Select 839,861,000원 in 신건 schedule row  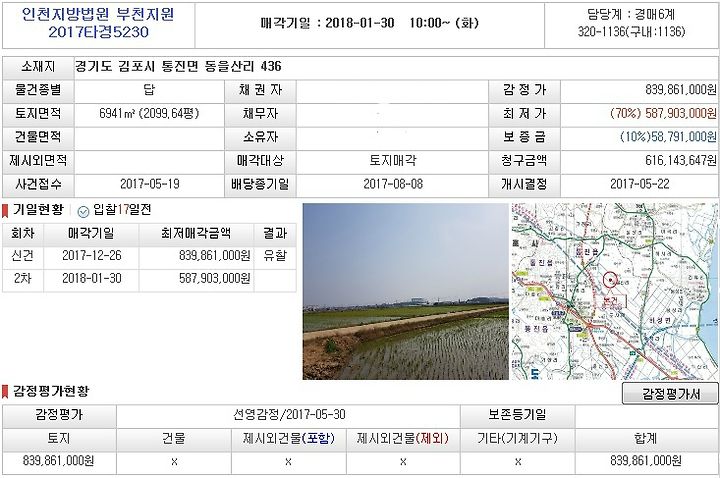(214, 256)
